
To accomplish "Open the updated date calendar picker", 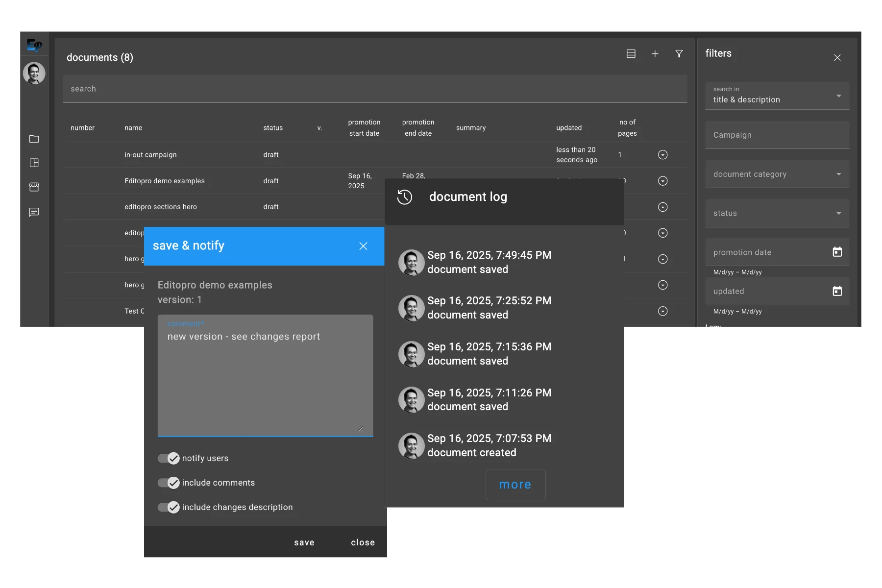I will (x=837, y=291).
